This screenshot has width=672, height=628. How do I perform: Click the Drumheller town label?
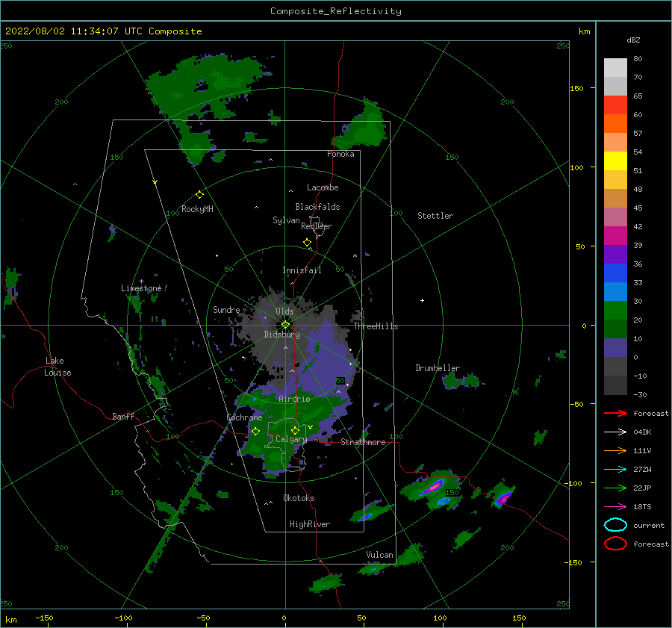point(438,368)
